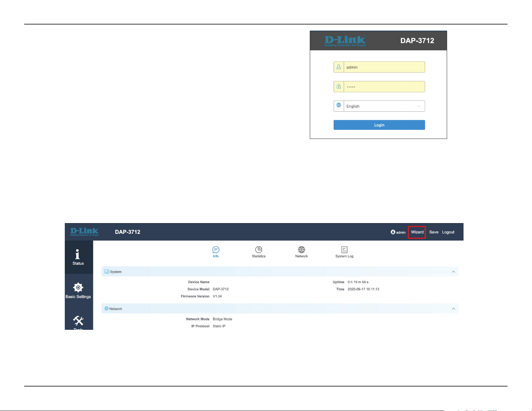This screenshot has width=532, height=411.
Task: Open the English language dropdown
Action: tap(384, 106)
